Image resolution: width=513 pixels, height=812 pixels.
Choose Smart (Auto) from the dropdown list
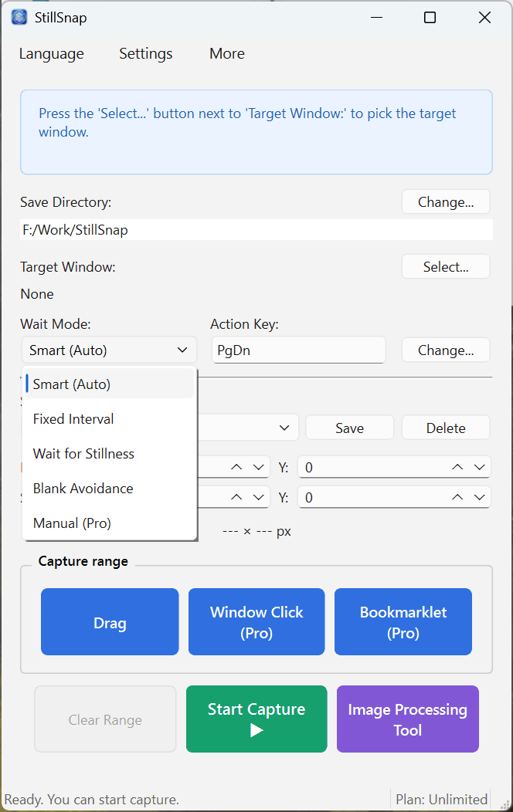[110, 384]
